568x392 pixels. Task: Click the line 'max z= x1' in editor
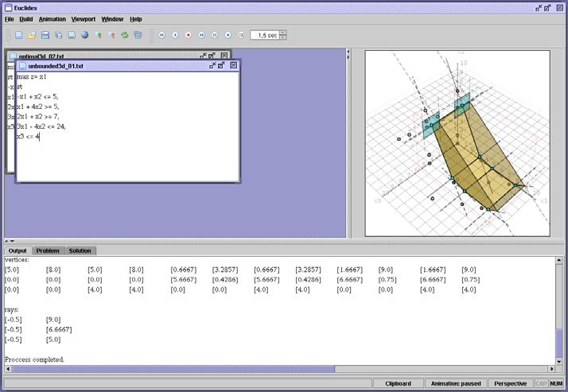32,77
